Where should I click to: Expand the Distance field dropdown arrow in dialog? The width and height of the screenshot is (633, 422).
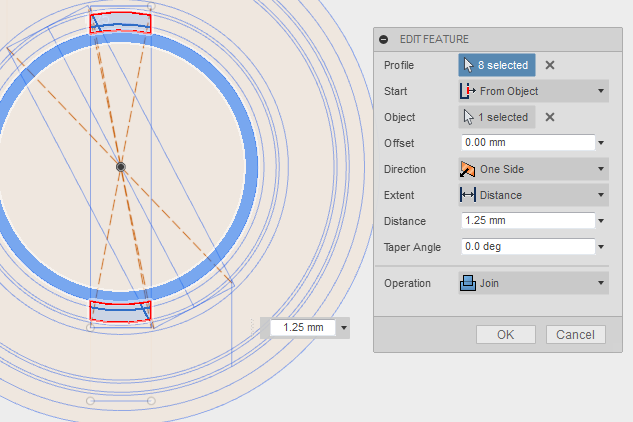tap(601, 221)
